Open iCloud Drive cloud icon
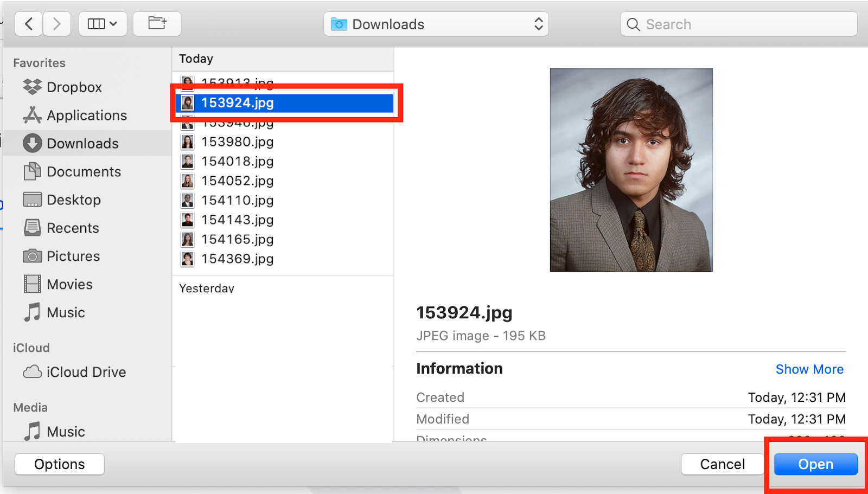 click(33, 372)
